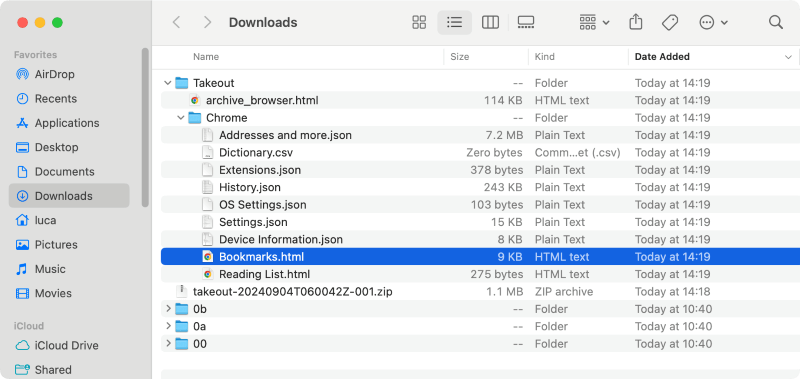This screenshot has height=379, width=800.
Task: Select archive_browser.html file
Action: point(480,100)
